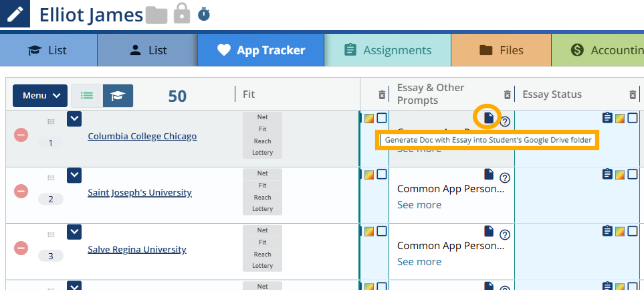Open help question mark for Columbia College Chicago essay
The height and width of the screenshot is (290, 644).
click(505, 121)
